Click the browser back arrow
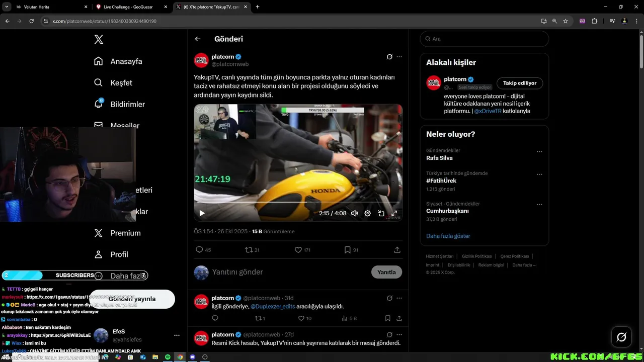Viewport: 644px width, 362px height. (x=8, y=21)
